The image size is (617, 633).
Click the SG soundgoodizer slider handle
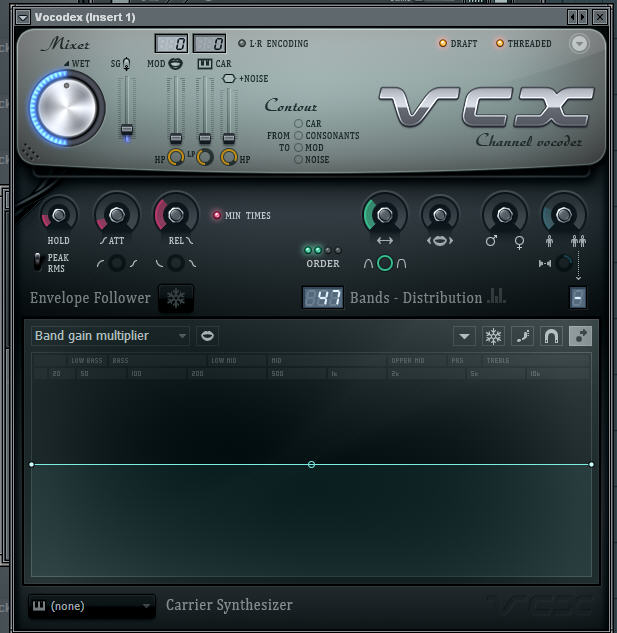127,130
